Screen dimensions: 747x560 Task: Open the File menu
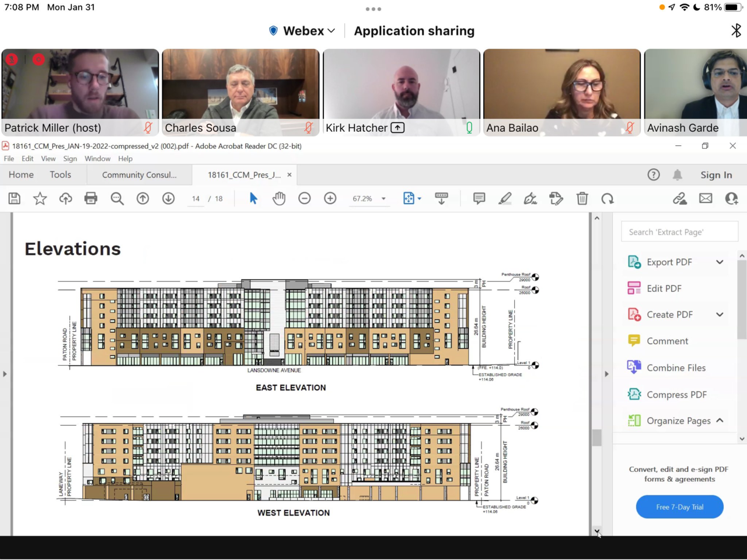pos(9,159)
